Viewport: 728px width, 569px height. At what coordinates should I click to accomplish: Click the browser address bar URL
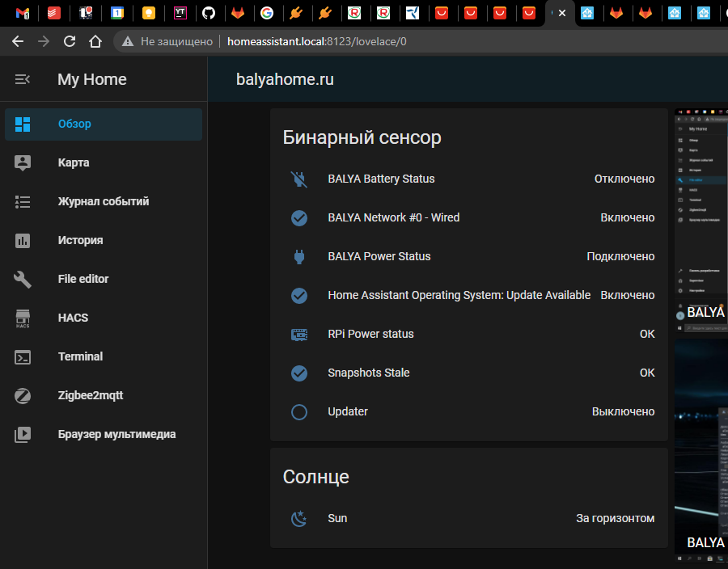[317, 41]
